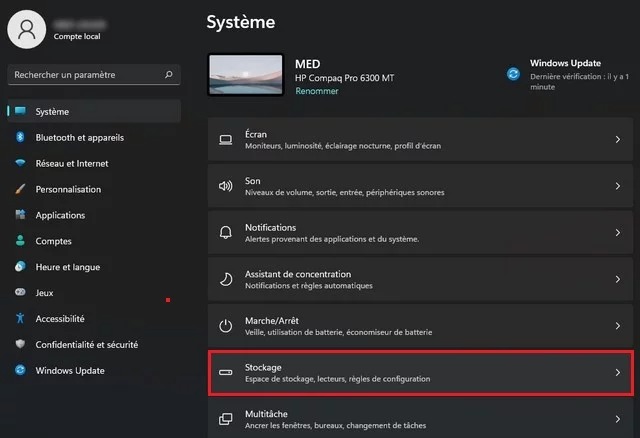The image size is (640, 438).
Task: Click the Personnalisation paintbrush icon
Action: click(x=20, y=189)
